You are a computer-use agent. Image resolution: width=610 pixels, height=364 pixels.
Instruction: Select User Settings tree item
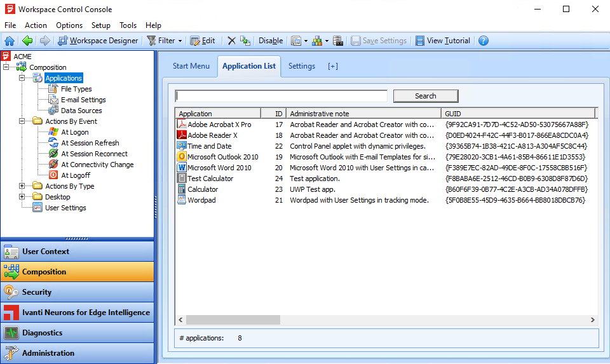(65, 208)
